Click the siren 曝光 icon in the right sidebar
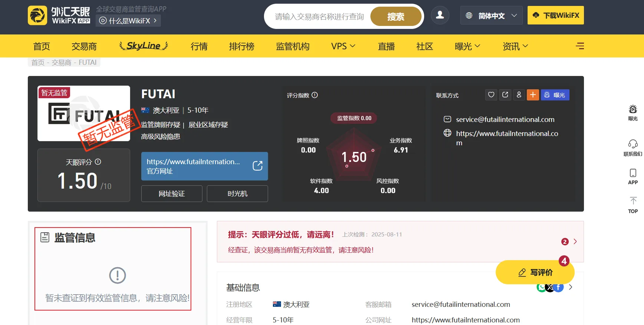Screen dimensions: 644x325 (633, 109)
